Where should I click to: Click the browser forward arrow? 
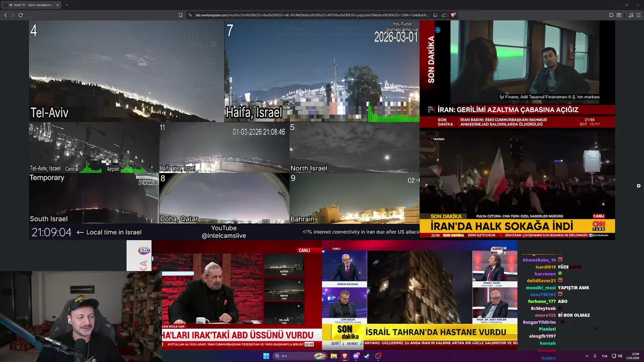pyautogui.click(x=13, y=15)
